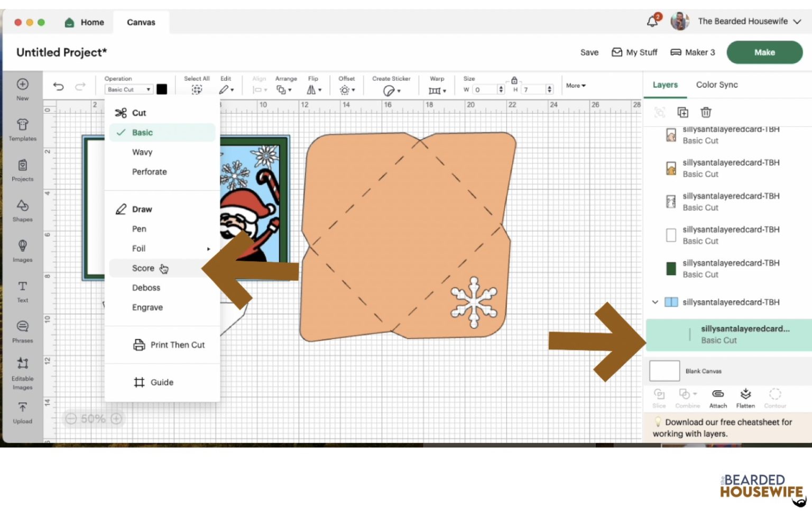
Task: Select Score from the operation menu
Action: 143,269
